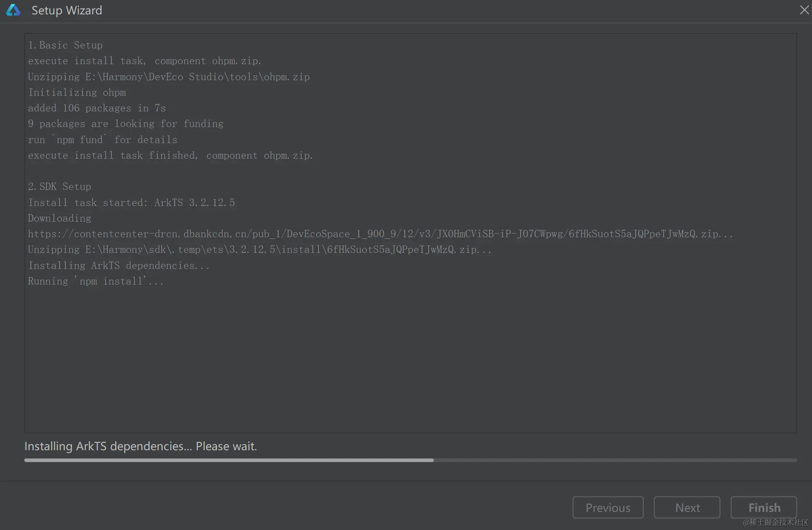
Task: Click the 'Initializing ohpm' log line
Action: (x=77, y=93)
